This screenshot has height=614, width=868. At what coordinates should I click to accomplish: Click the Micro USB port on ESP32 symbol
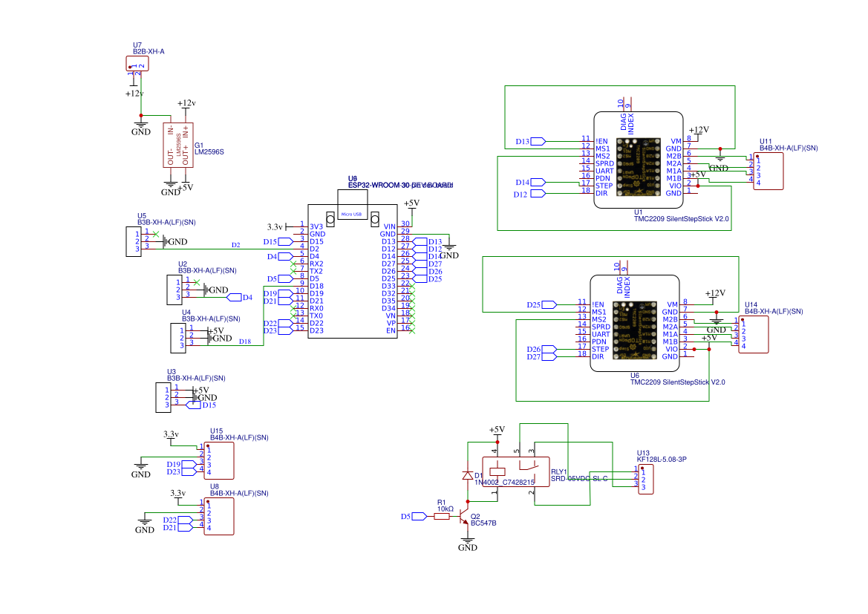click(x=353, y=205)
